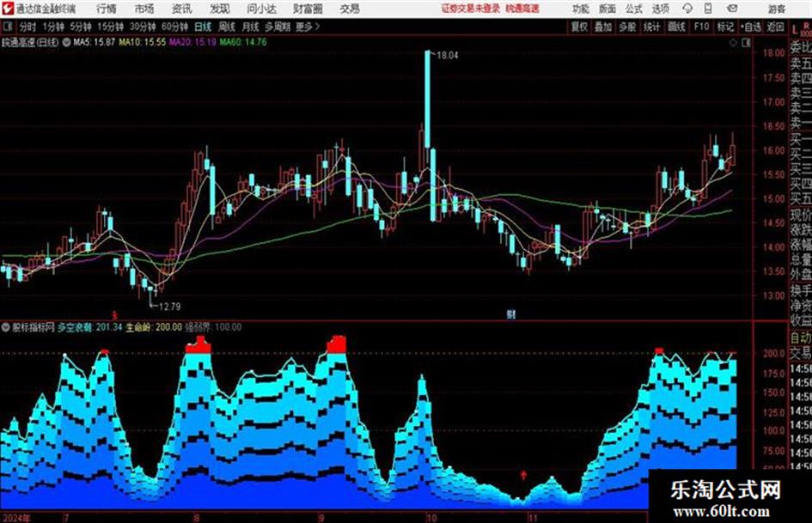
Task: Open the 版面 menu
Action: click(x=607, y=9)
